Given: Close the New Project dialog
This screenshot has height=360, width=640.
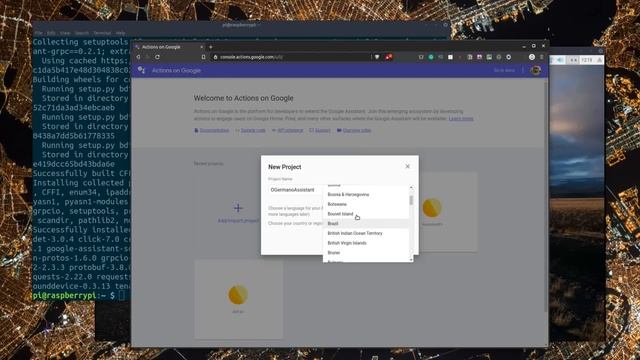Looking at the screenshot, I should point(407,167).
